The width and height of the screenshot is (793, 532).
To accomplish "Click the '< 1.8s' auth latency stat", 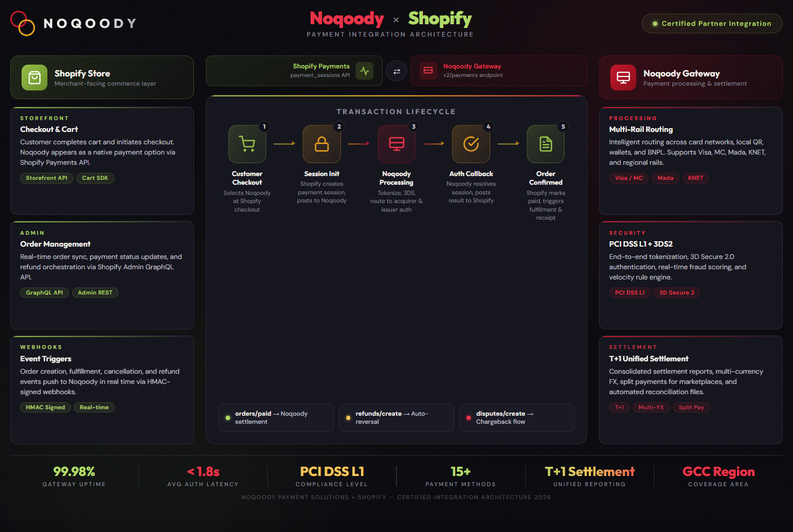I will [203, 472].
